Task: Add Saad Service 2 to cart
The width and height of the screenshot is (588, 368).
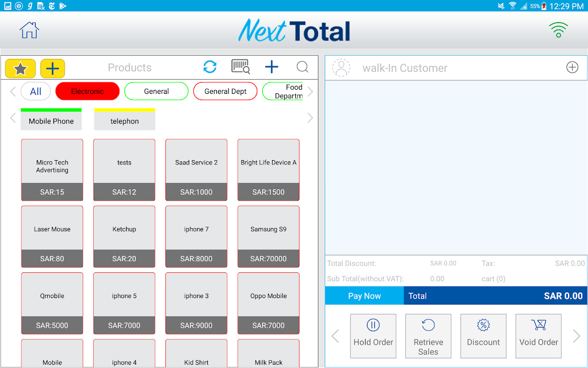Action: tap(196, 170)
